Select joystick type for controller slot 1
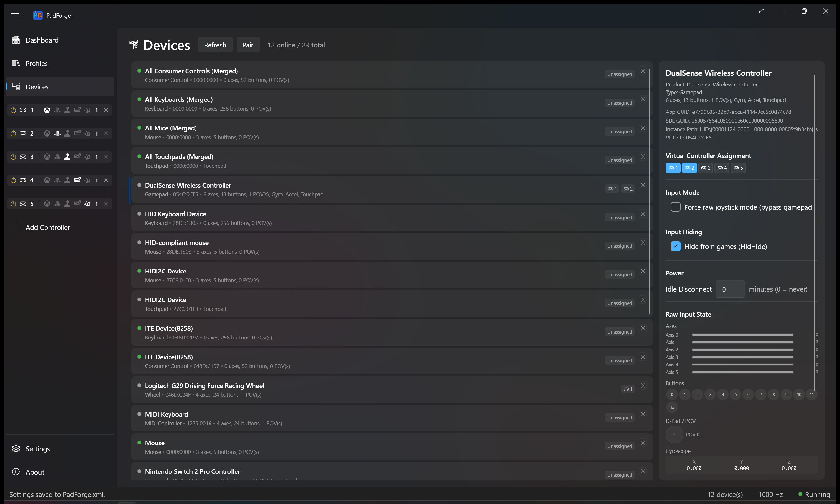 point(67,110)
